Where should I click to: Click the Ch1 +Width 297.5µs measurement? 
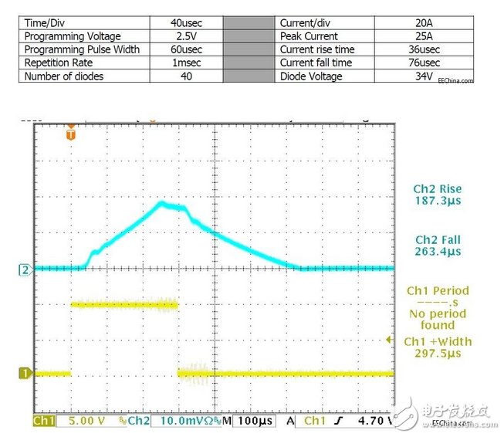[438, 347]
